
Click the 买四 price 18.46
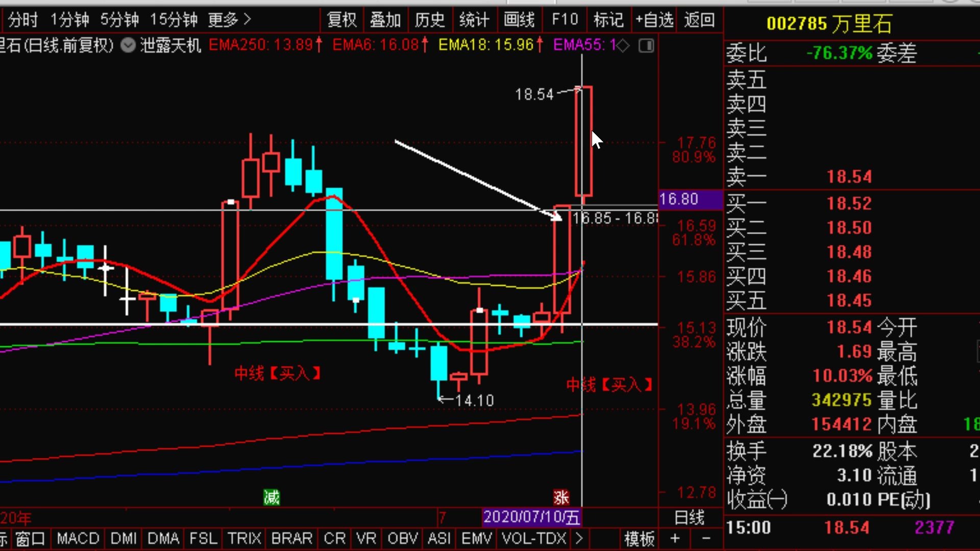click(x=849, y=277)
